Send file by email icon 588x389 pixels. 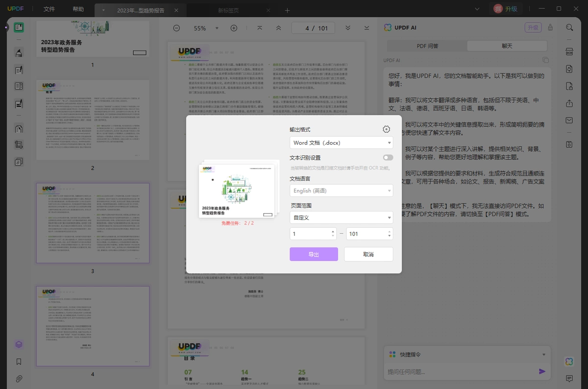tap(569, 120)
